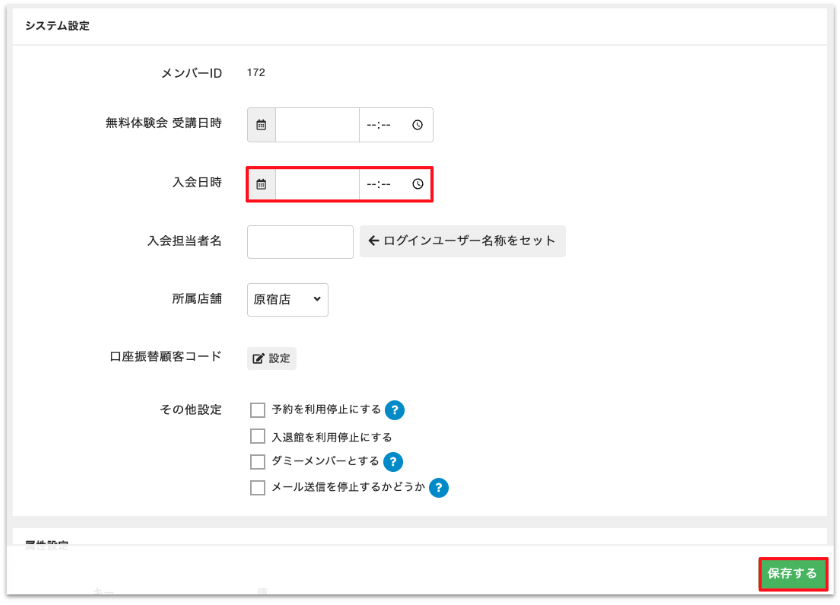The width and height of the screenshot is (840, 605).
Task: Click edit icon in 口座振替顧客コード 設定 button
Action: [x=258, y=358]
